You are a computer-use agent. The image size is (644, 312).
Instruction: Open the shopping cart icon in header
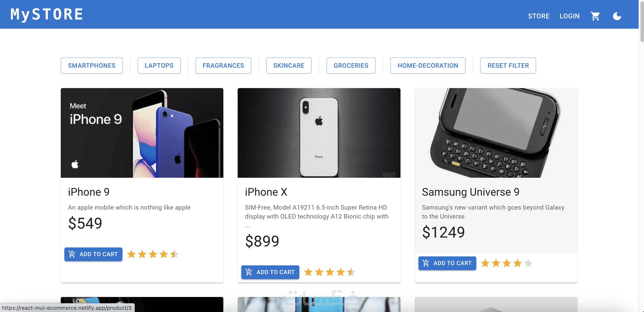595,16
